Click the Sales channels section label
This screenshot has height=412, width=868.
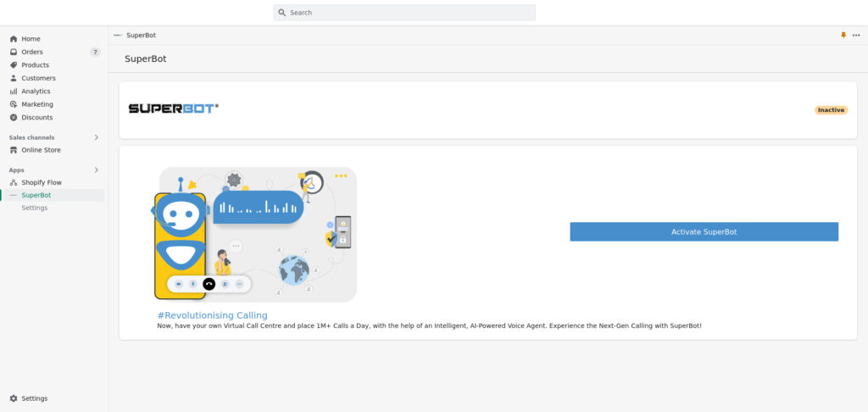[31, 137]
